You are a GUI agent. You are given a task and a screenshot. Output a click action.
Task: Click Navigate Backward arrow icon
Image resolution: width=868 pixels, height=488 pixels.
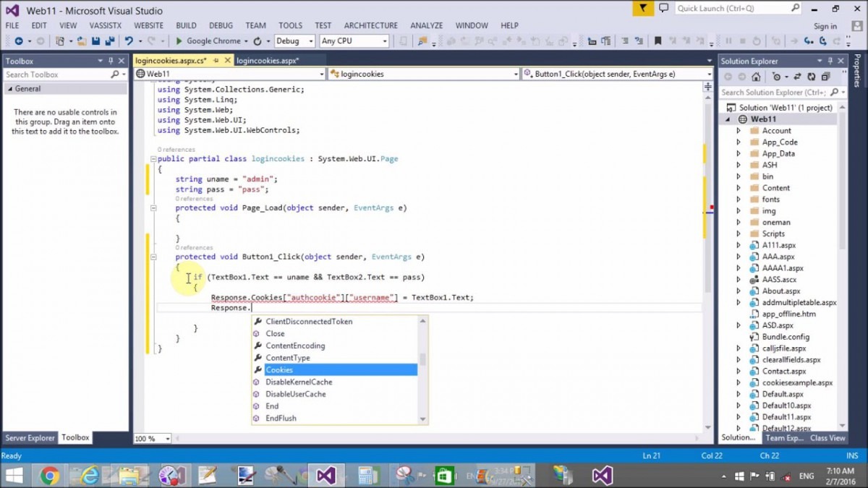[20, 41]
